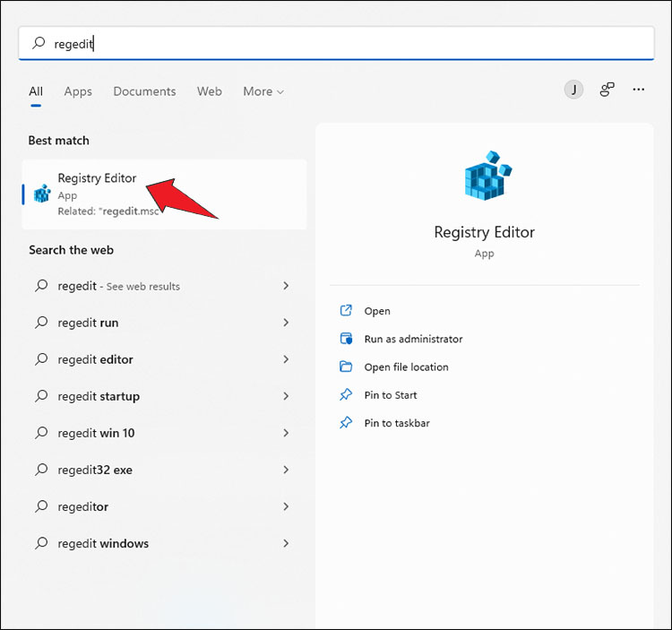Select 'regeditor' web suggestion

click(163, 506)
